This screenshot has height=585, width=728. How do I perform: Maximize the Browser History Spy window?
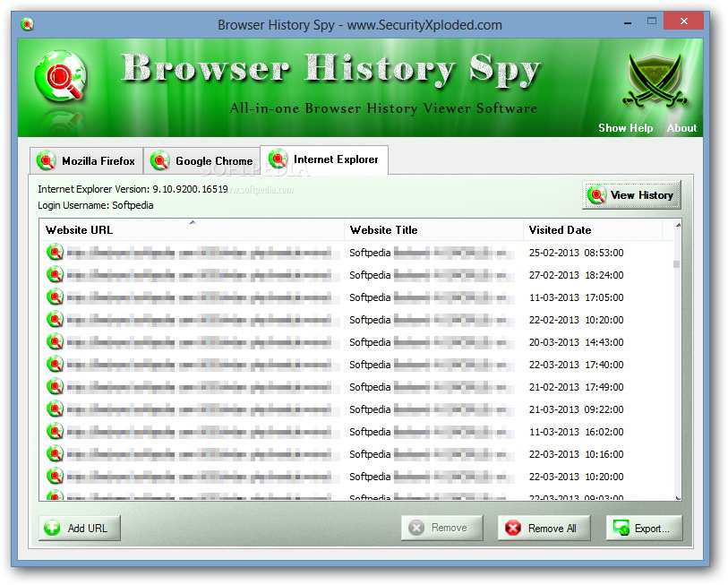[651, 22]
